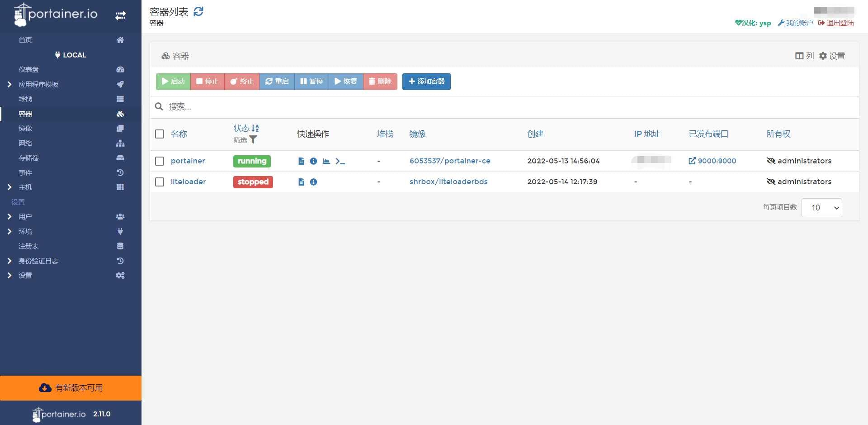Open logs icon for portainer container
This screenshot has width=868, height=425.
tap(301, 161)
